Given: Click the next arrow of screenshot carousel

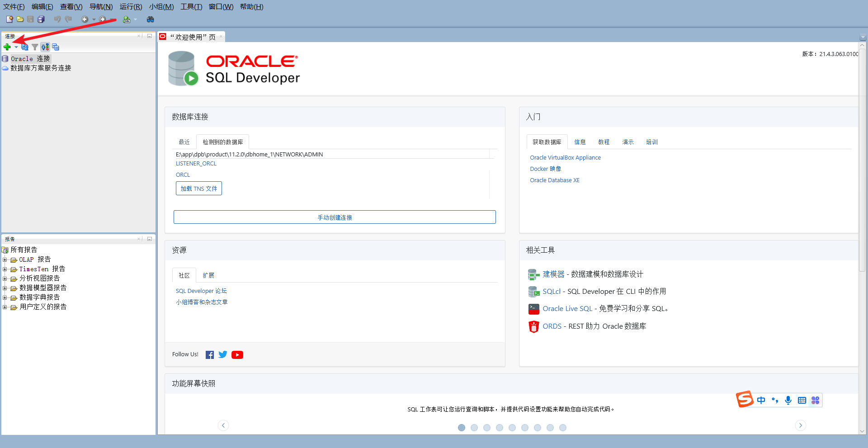Looking at the screenshot, I should (x=800, y=425).
